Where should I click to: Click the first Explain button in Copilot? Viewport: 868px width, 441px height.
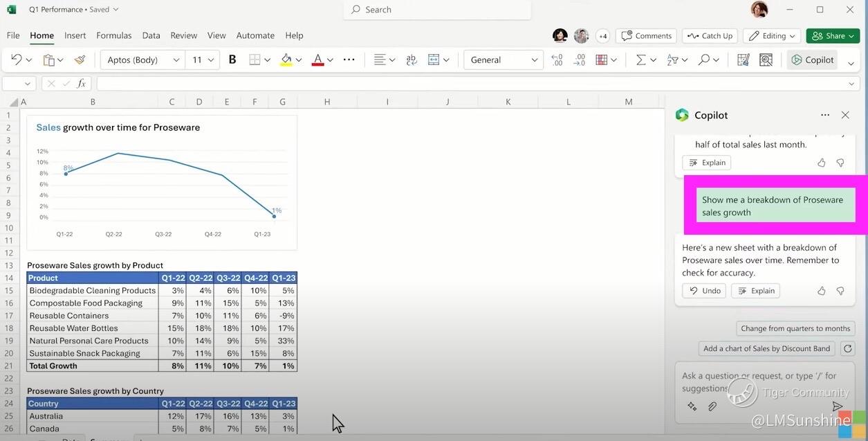click(x=707, y=163)
